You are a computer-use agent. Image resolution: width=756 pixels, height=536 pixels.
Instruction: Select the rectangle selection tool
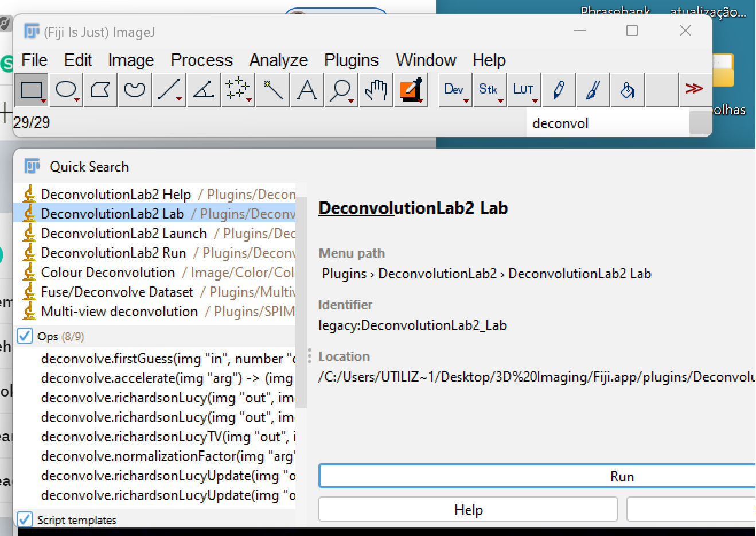click(31, 89)
